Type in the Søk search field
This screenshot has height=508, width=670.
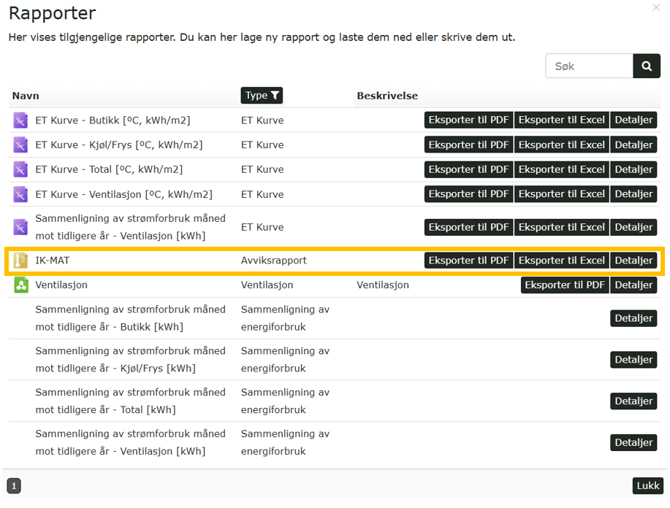589,66
